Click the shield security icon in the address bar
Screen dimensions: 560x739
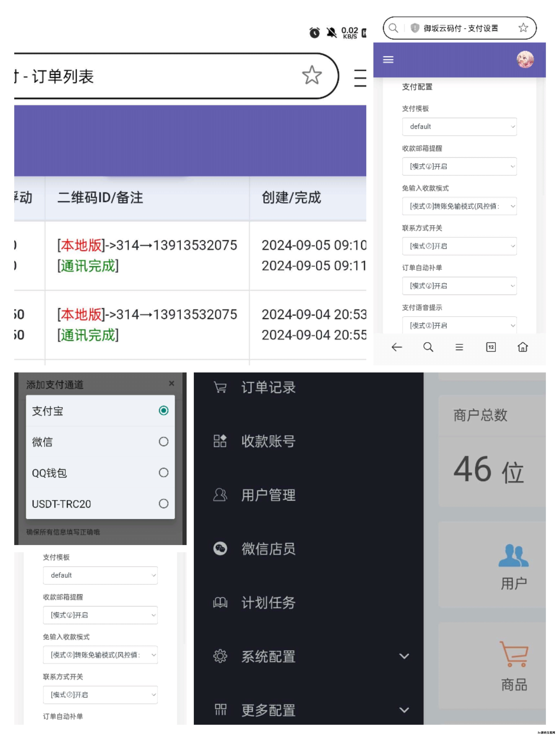pyautogui.click(x=415, y=28)
